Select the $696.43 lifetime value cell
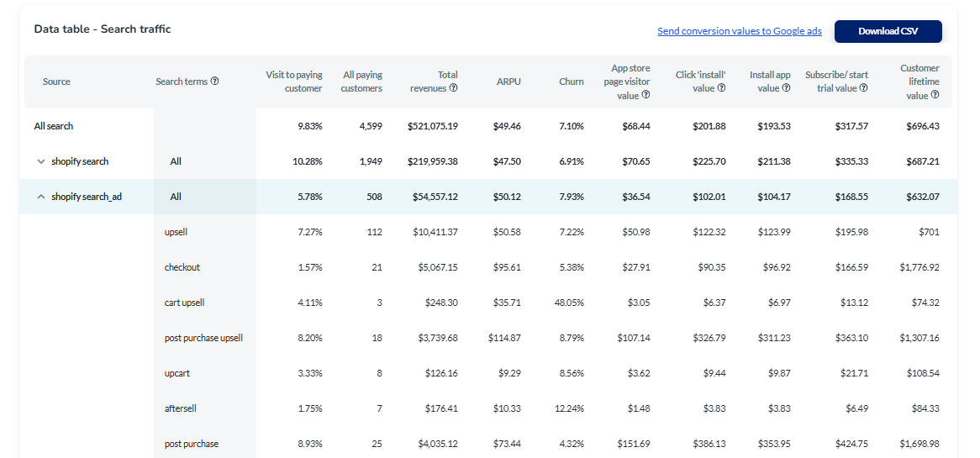Viewport: 980px width, 458px height. click(923, 126)
